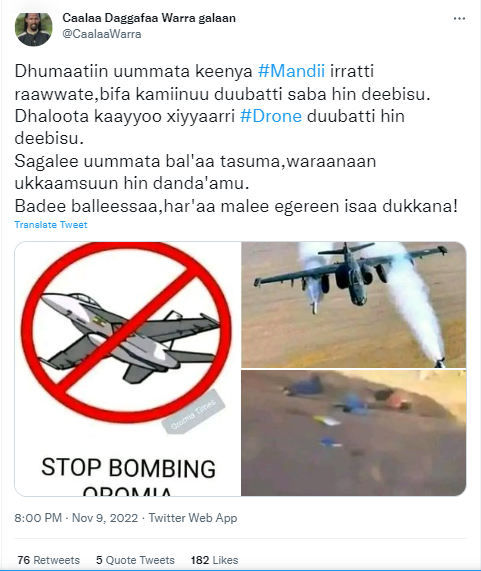Click Translate Tweet
Image resolution: width=481 pixels, height=571 pixels.
point(51,225)
